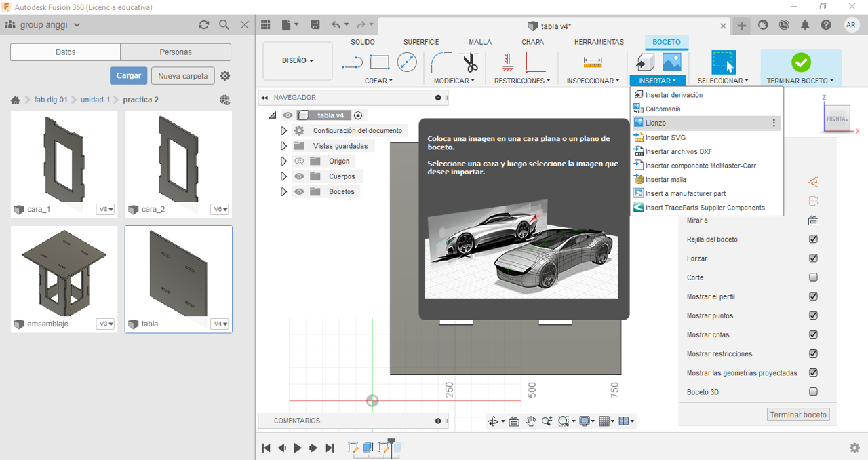Expand the Bocetos tree node
This screenshot has width=868, height=460.
283,192
